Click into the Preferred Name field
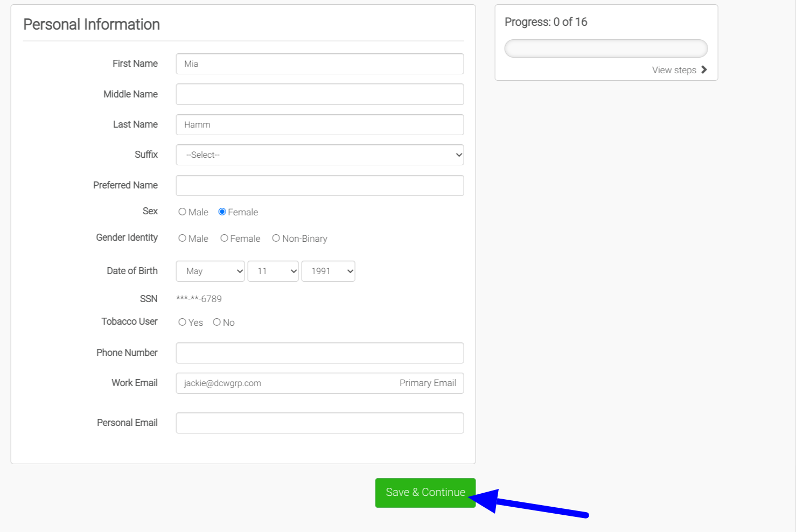796x532 pixels. point(319,186)
